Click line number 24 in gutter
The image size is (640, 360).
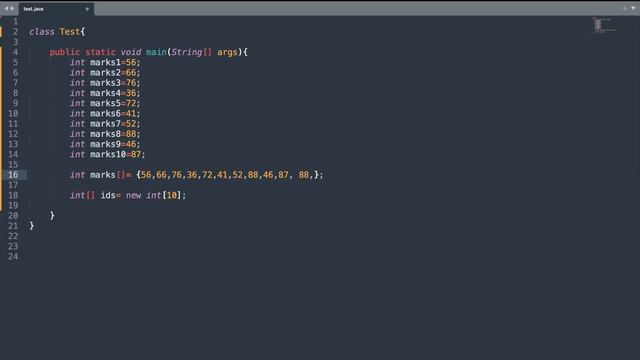[13, 257]
